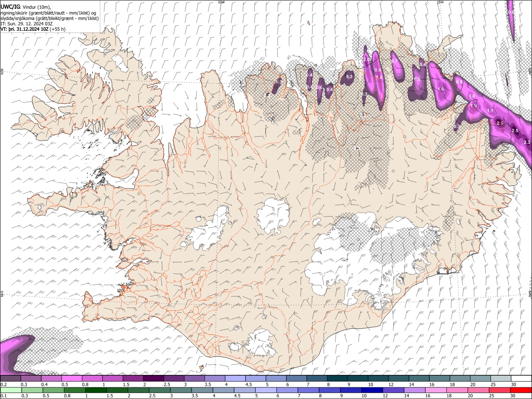This screenshot has height=399, width=532.
Task: Click the 'IT: Sun. 29. 12. 2024 03Z' line
Action: [27, 24]
